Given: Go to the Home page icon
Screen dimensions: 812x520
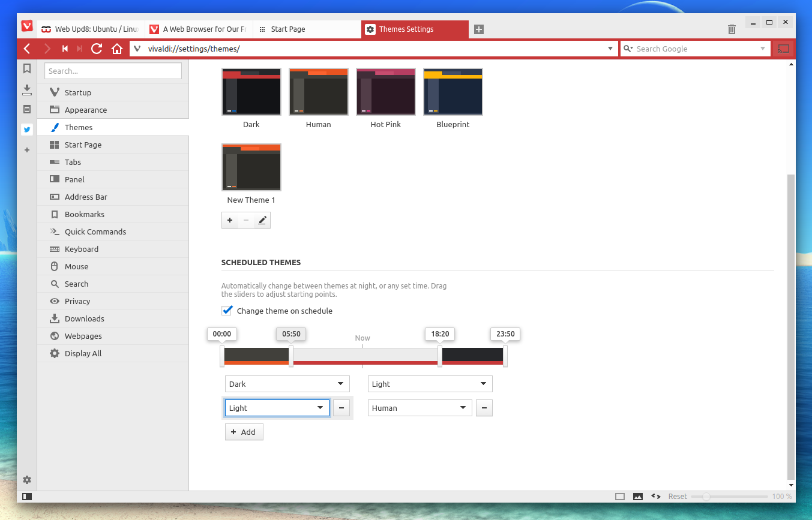Looking at the screenshot, I should coord(117,49).
